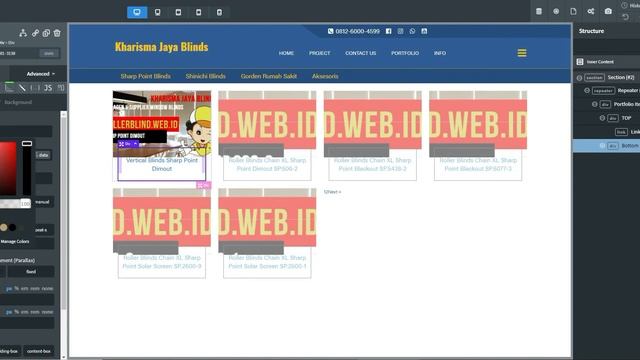Open HOME menu item

(x=286, y=53)
